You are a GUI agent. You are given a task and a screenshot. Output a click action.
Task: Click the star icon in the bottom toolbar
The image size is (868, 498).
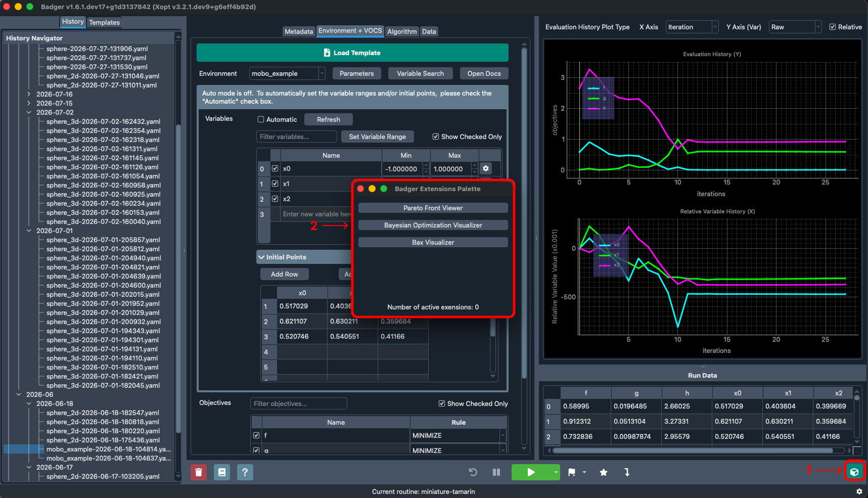coord(604,472)
